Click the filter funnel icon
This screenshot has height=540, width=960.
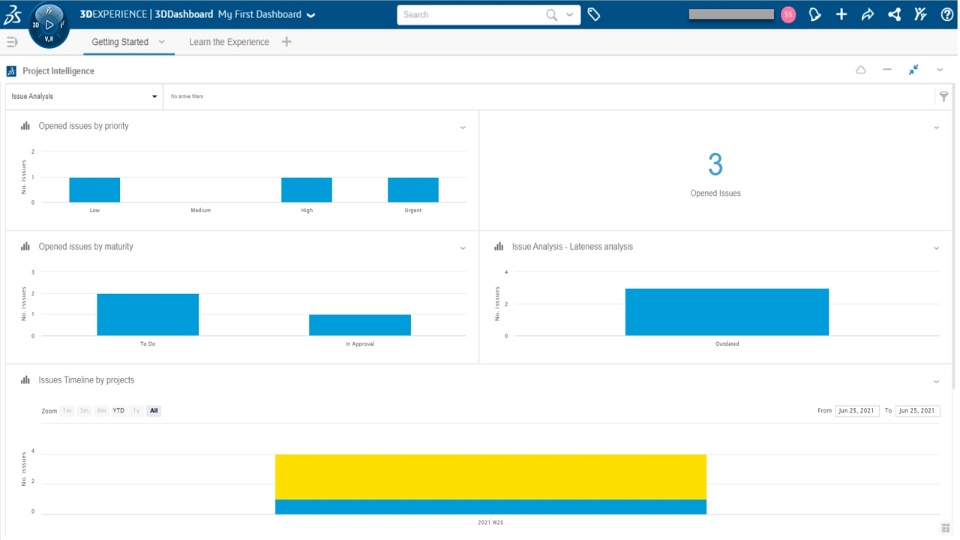(943, 96)
